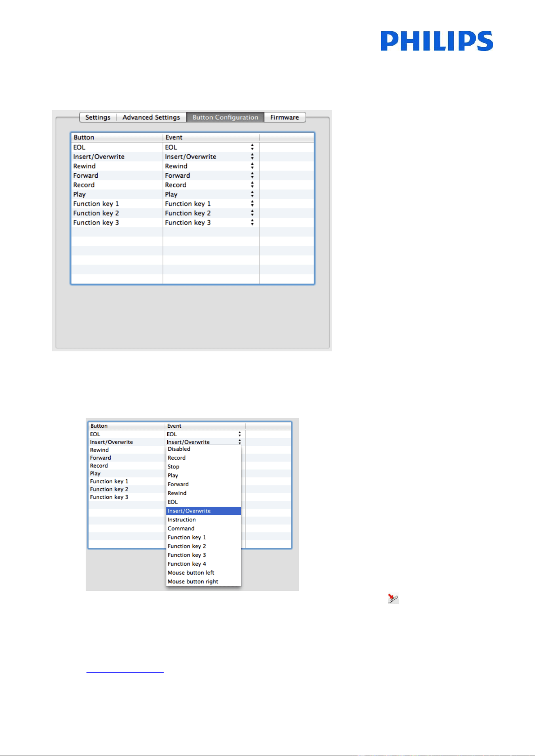Image resolution: width=535 pixels, height=756 pixels.
Task: Open Function key 1 event selector arrows
Action: tap(252, 204)
